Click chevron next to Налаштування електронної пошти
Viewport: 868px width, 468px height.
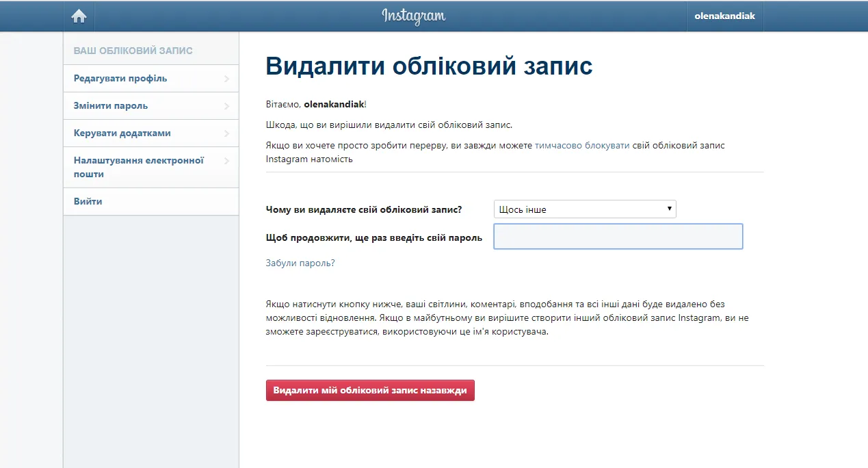pos(226,161)
